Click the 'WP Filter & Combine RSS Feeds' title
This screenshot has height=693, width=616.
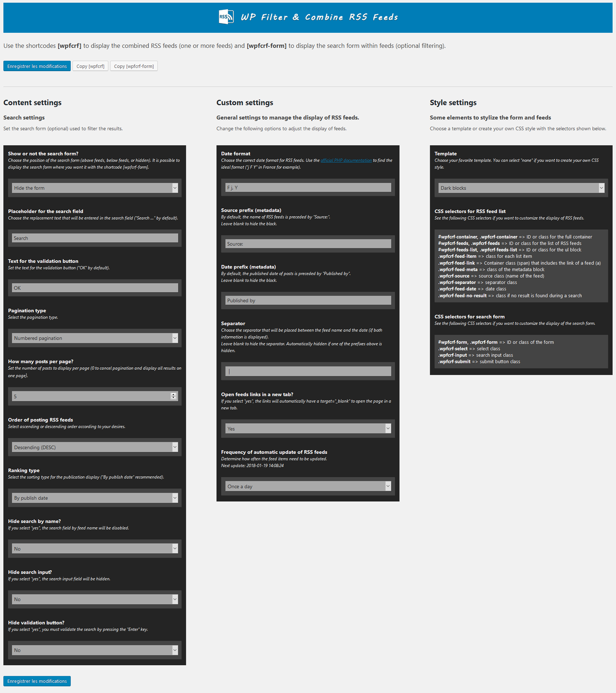click(319, 17)
